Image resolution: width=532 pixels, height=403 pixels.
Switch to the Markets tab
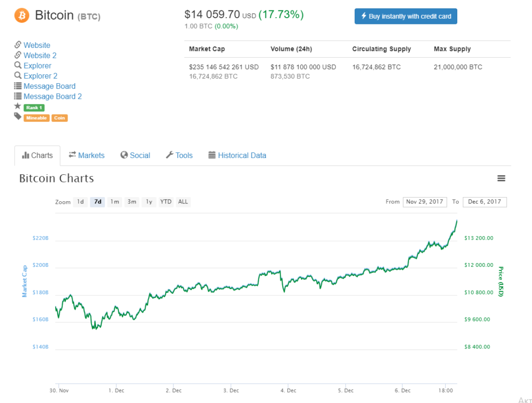tap(87, 155)
